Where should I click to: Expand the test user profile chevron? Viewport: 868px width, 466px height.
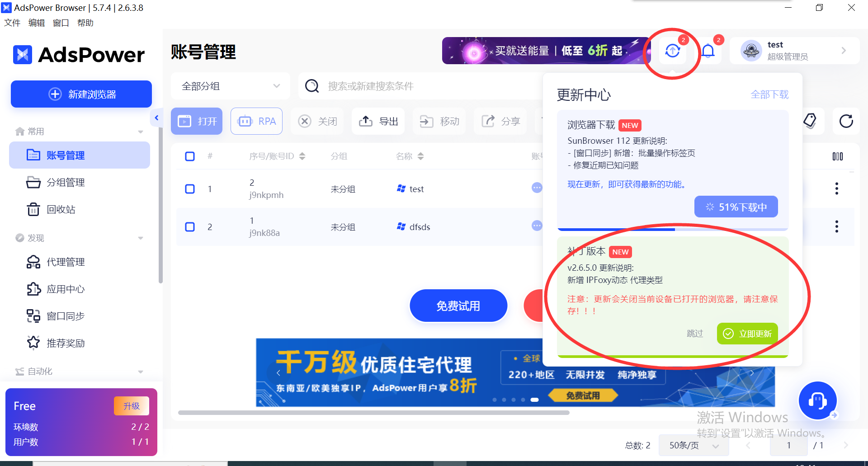[x=844, y=51]
